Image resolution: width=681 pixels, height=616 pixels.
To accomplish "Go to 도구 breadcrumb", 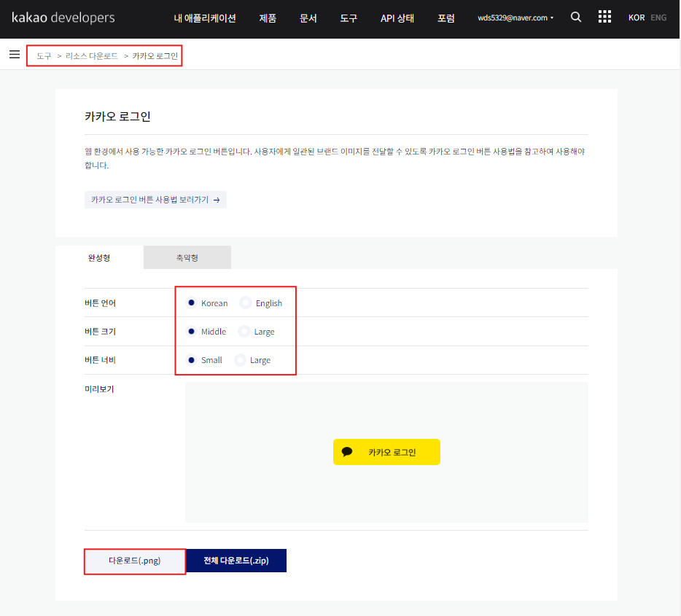I will (44, 56).
